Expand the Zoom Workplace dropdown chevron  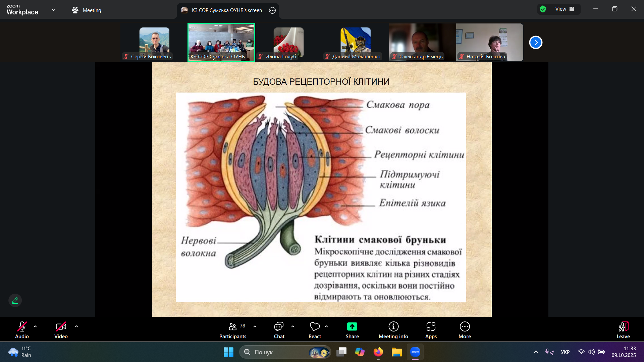[x=54, y=10]
